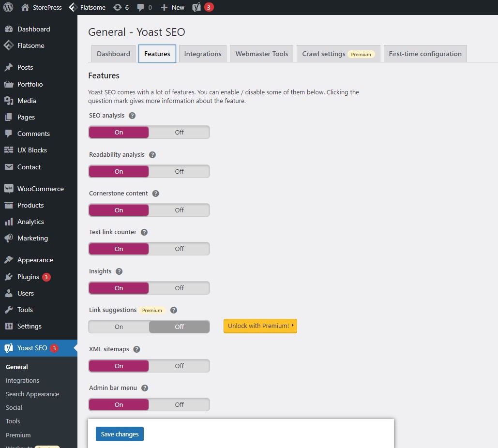Open Tools wrench item in main sidebar
This screenshot has width=498, height=448.
click(x=39, y=310)
